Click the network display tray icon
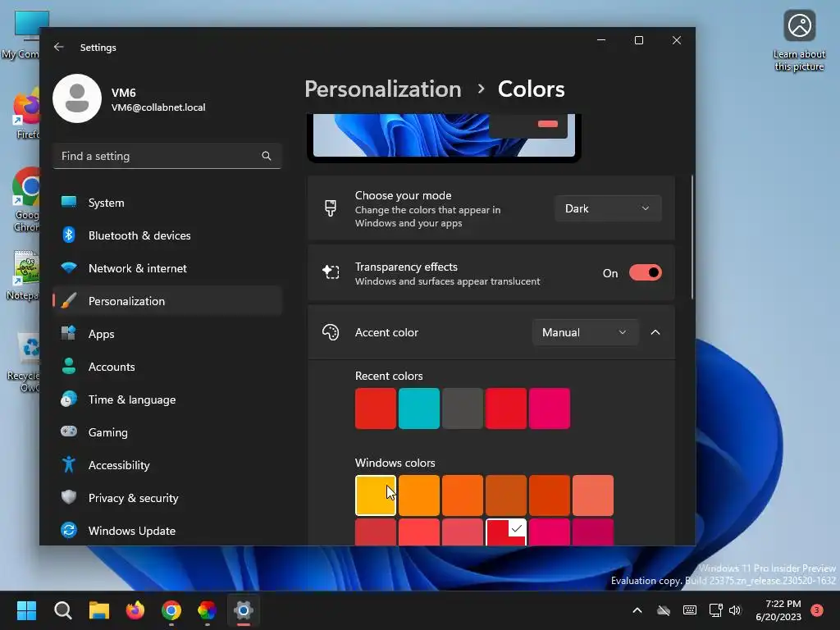840x630 pixels. pos(715,610)
